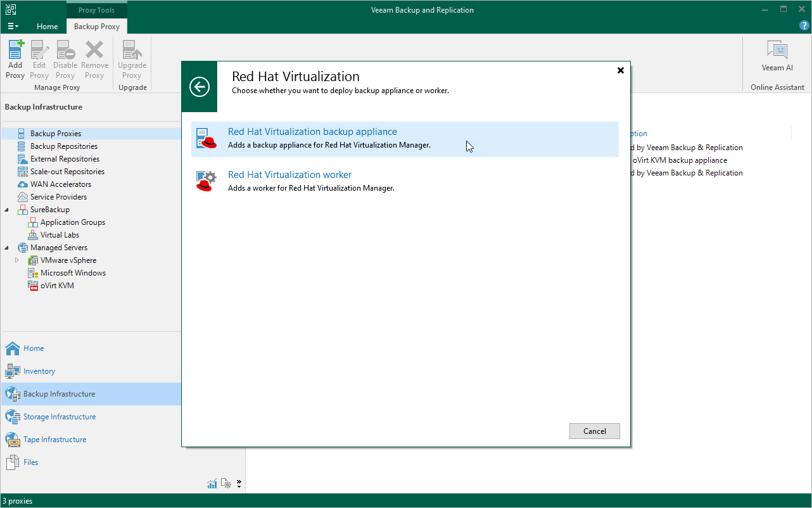Image resolution: width=812 pixels, height=508 pixels.
Task: Collapse the SureBackup tree node
Action: 7,210
